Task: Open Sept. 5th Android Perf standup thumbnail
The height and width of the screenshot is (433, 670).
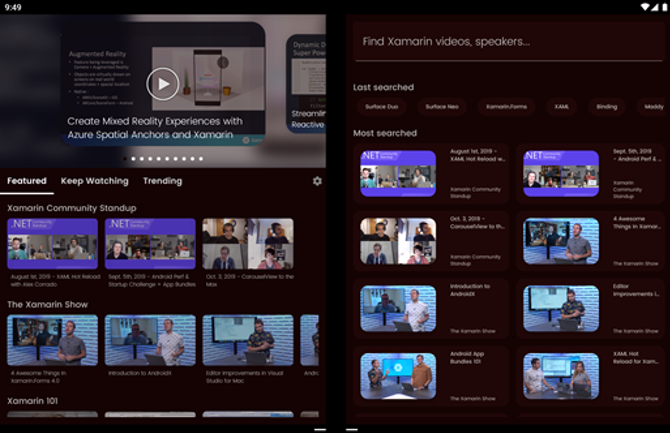Action: (x=150, y=244)
